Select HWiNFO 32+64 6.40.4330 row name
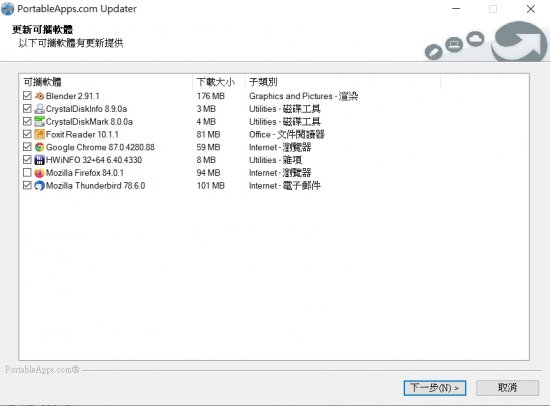Screen dimensions: 550x406 point(94,160)
